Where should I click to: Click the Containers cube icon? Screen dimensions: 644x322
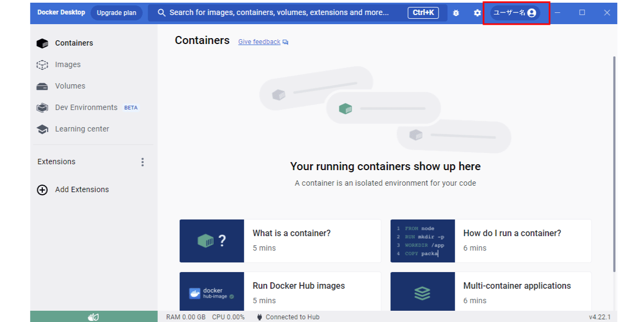click(x=42, y=43)
